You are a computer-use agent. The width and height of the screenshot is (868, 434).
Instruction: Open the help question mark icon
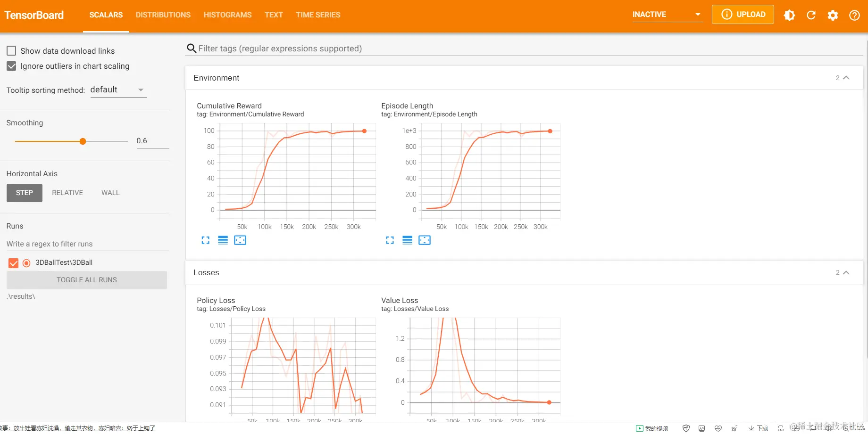[x=854, y=15]
